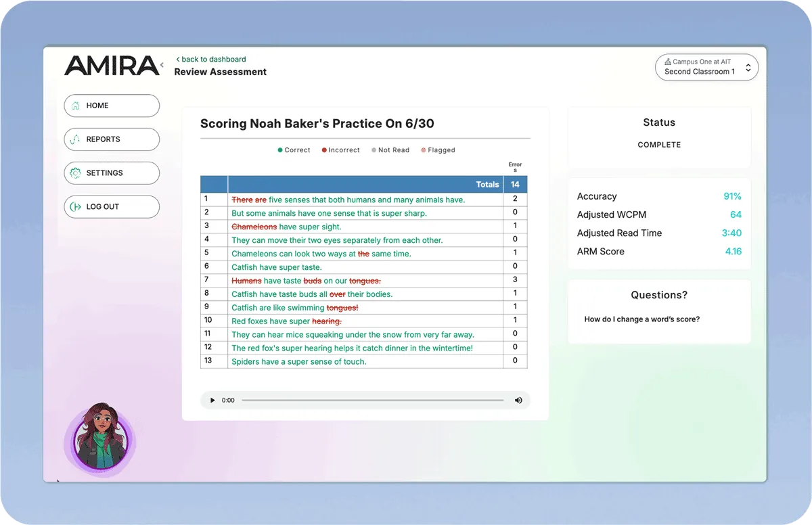Mute the audio player volume icon
The width and height of the screenshot is (812, 525).
(x=518, y=401)
